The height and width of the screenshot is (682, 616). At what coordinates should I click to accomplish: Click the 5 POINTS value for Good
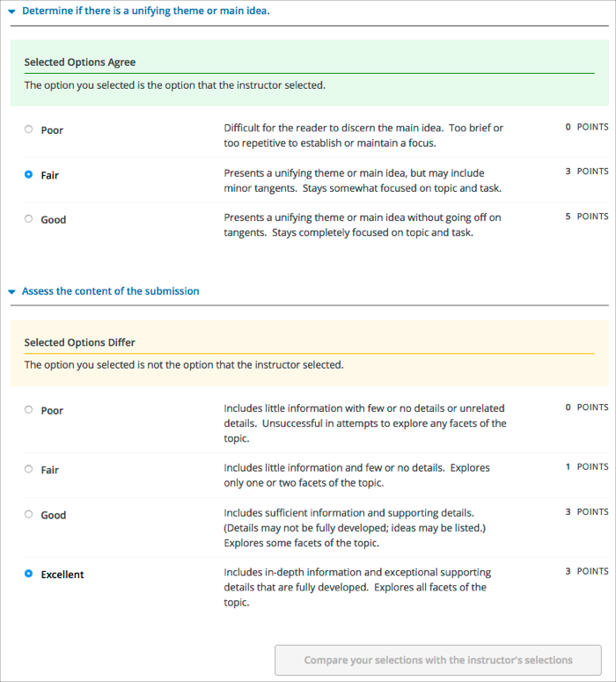click(x=586, y=216)
